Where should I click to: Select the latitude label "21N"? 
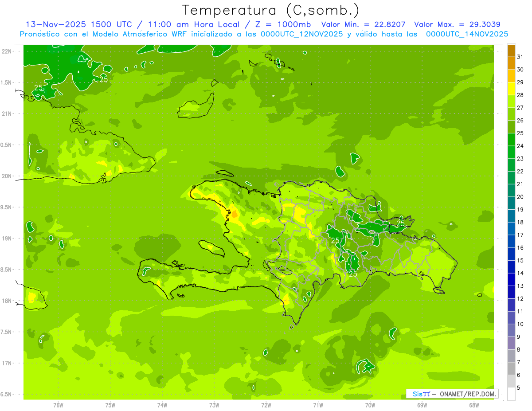tap(7, 114)
